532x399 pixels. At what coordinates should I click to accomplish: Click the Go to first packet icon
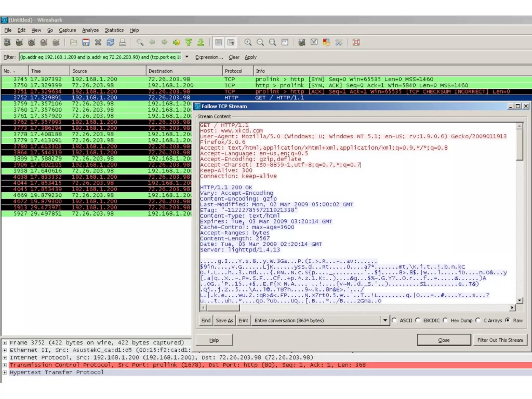189,42
